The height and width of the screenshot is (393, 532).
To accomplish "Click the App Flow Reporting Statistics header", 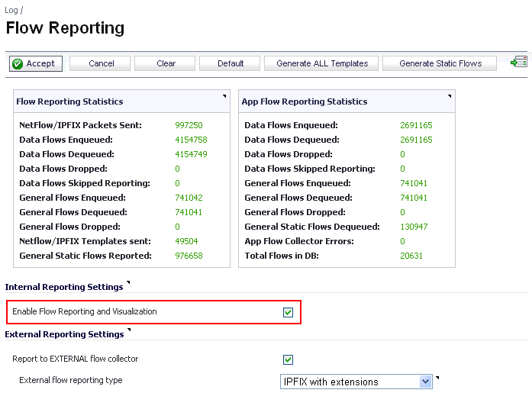I will tap(305, 101).
